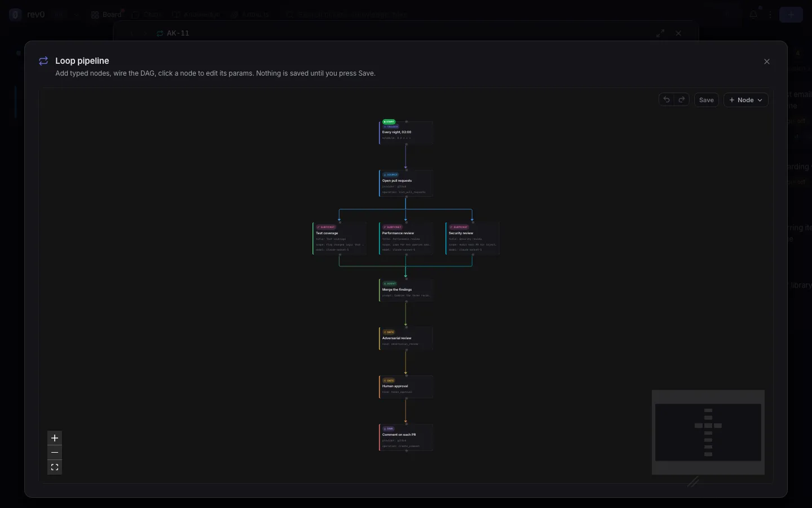This screenshot has width=812, height=508.
Task: Click the SOURCE badge on Open pull requests
Action: tap(391, 175)
